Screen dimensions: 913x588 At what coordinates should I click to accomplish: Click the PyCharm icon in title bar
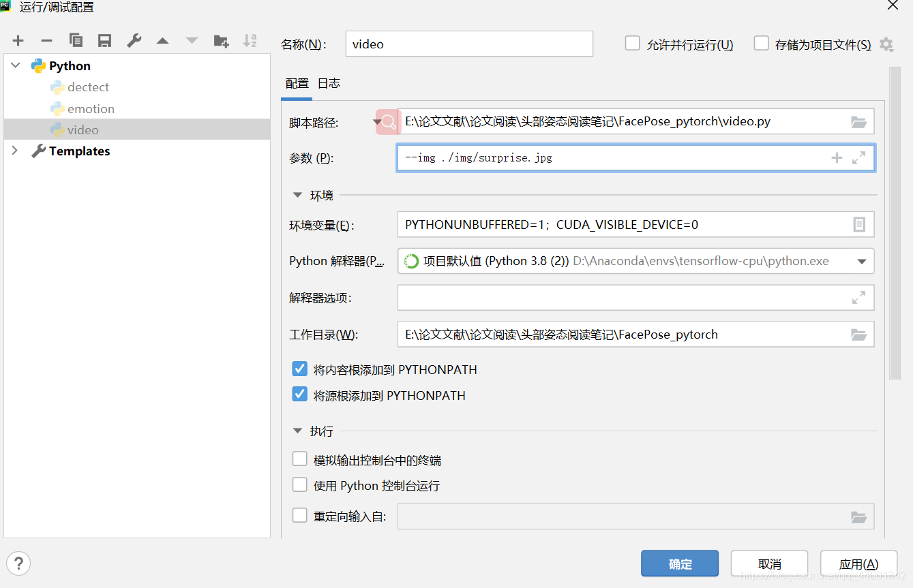tap(6, 6)
